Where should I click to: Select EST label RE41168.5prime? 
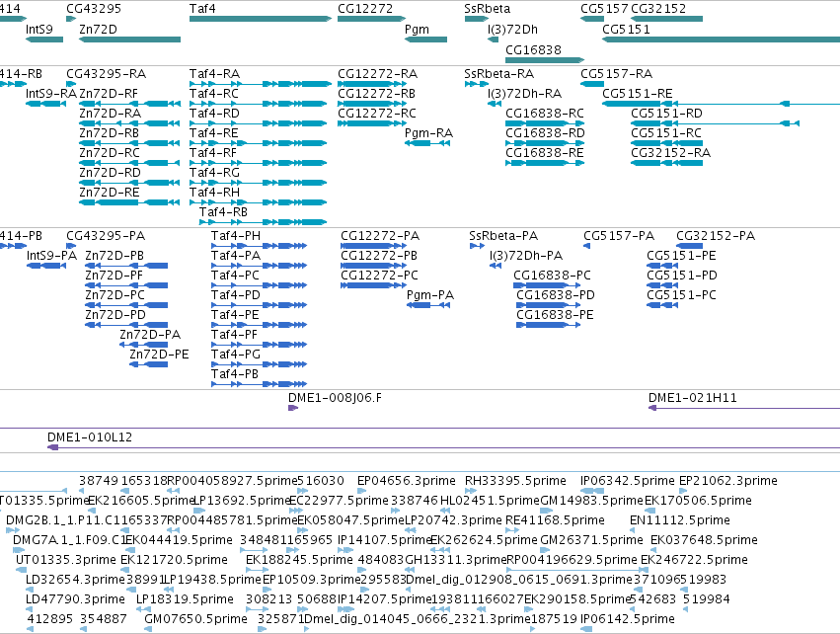(555, 520)
